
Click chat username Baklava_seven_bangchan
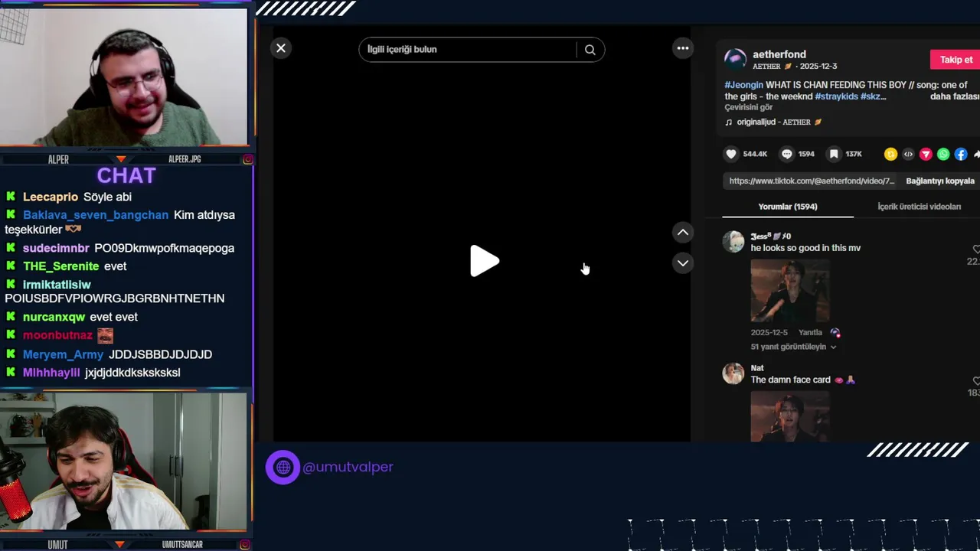(x=96, y=215)
